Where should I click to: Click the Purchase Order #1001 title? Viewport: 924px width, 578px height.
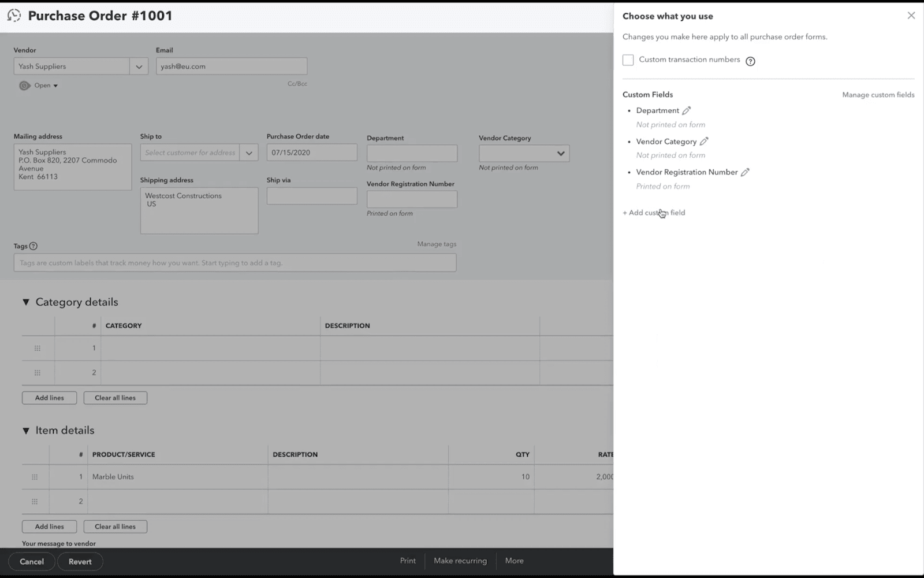tap(100, 16)
